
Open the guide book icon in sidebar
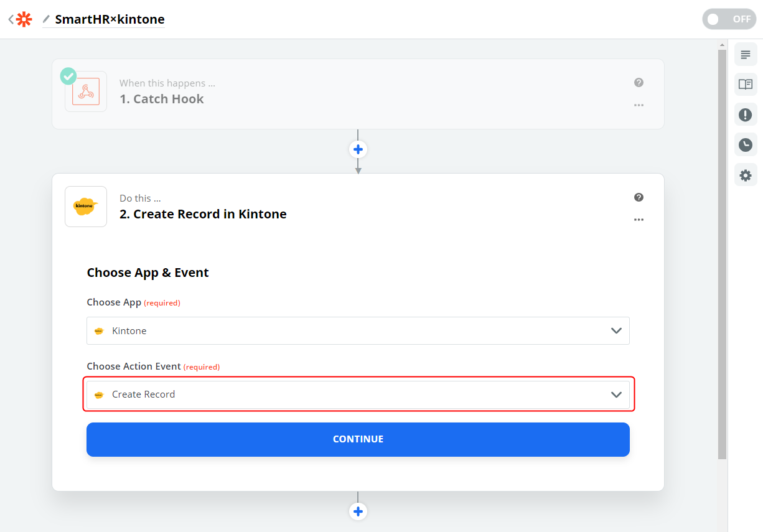pos(746,84)
